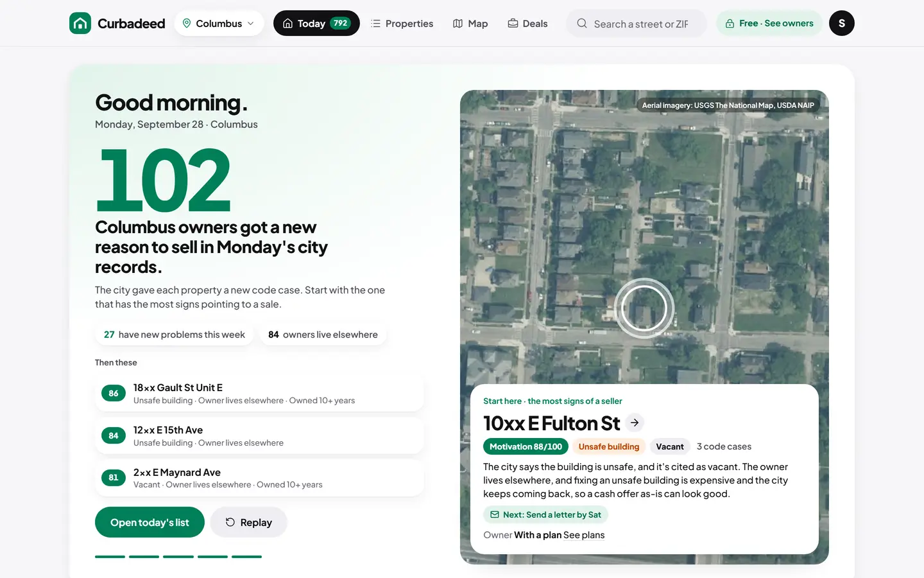Select the 84 owners live elsewhere chip
The image size is (924, 578).
[323, 335]
